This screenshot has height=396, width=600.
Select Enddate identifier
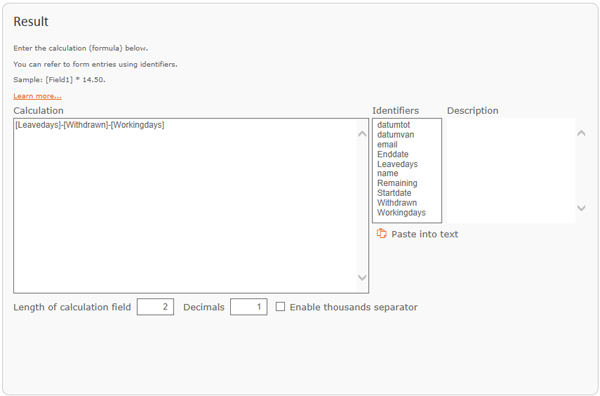(x=393, y=154)
